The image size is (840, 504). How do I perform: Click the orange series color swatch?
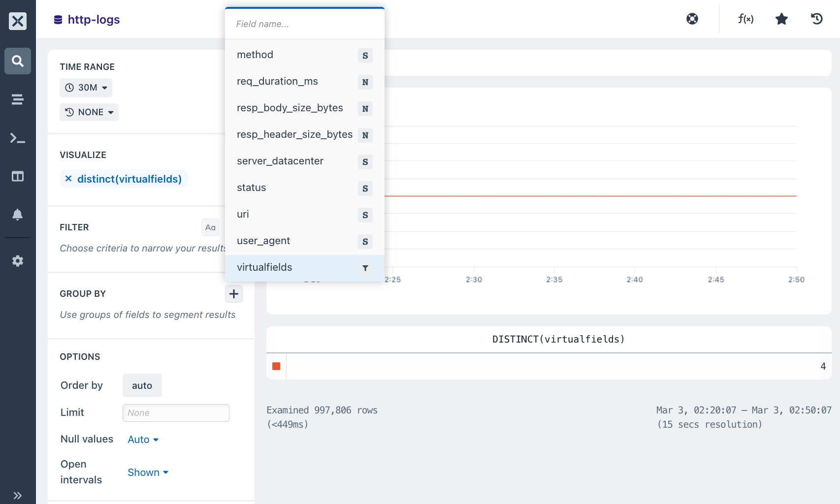click(x=276, y=366)
